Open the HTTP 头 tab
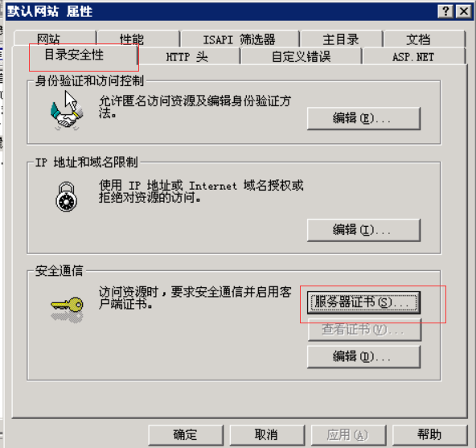The image size is (476, 448). click(x=187, y=56)
